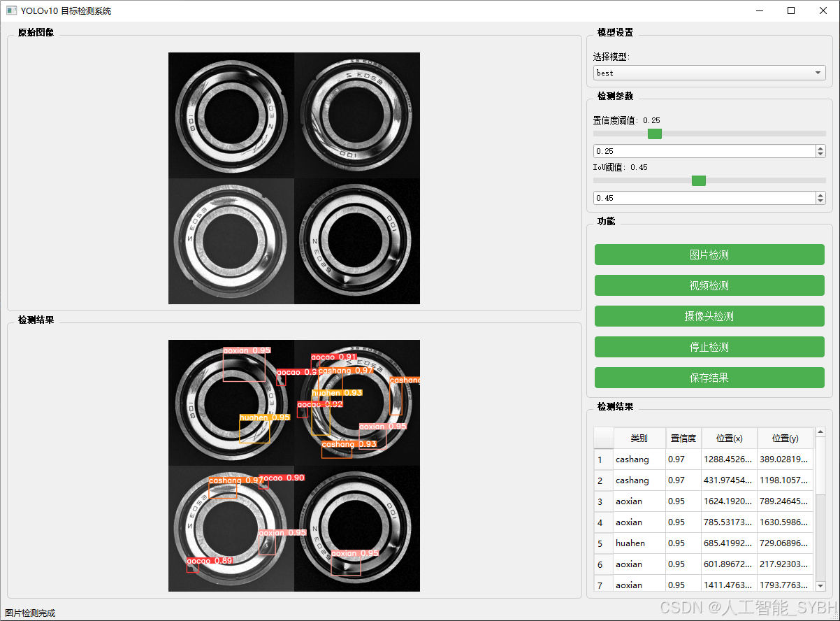This screenshot has width=840, height=621.
Task: Click the aoxian cell in row 3
Action: pyautogui.click(x=639, y=501)
